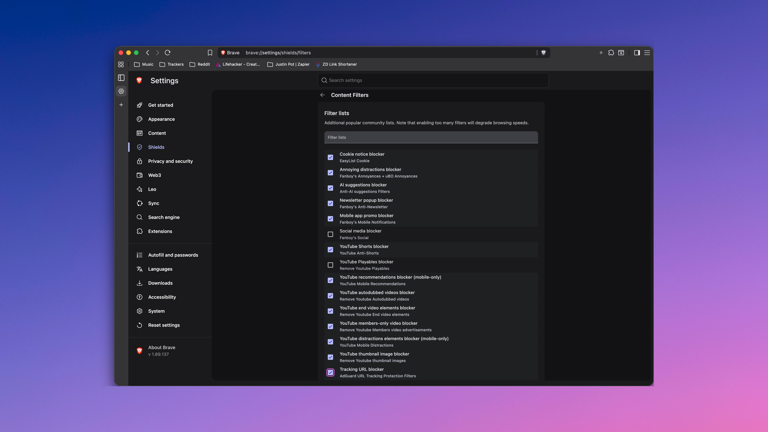The height and width of the screenshot is (432, 768).
Task: Disable the Tracking URL blocker checkbox
Action: [x=331, y=372]
